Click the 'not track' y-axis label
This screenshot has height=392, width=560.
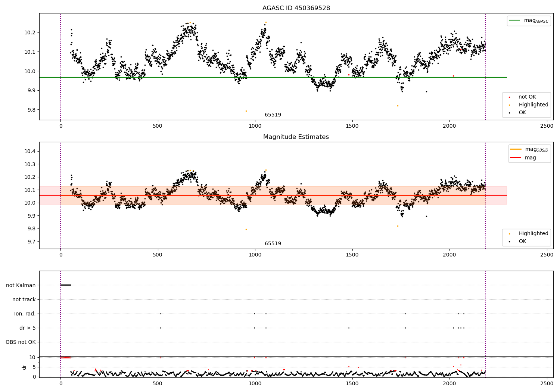point(24,299)
